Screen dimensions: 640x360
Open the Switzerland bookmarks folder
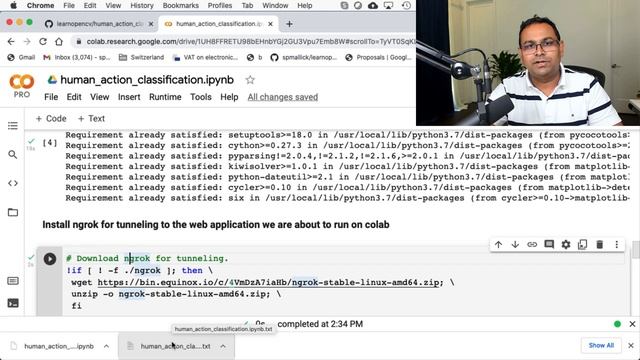point(141,58)
